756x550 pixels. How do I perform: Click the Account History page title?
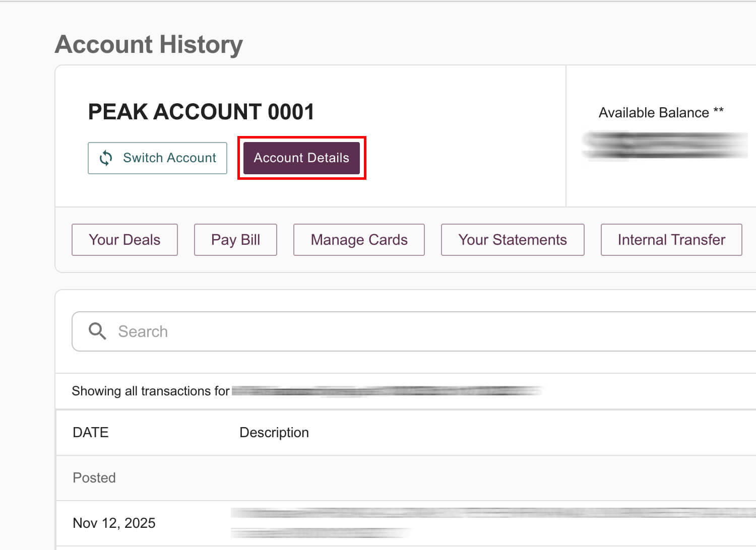[149, 44]
